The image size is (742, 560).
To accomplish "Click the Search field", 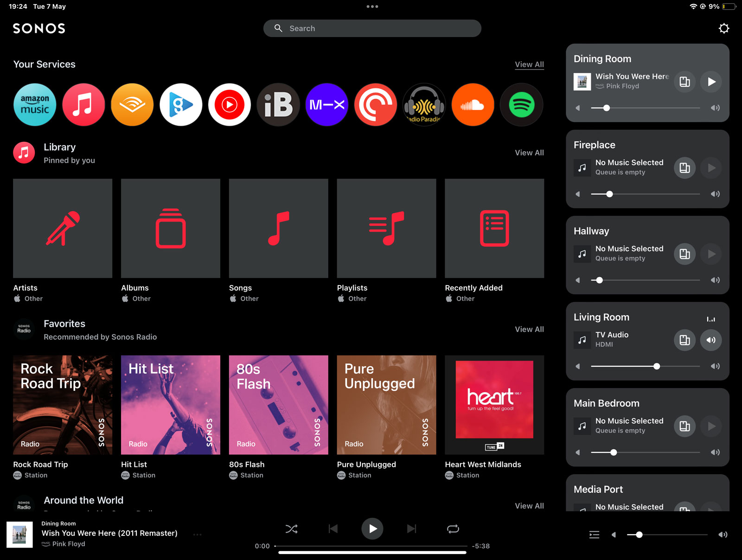I will click(x=372, y=28).
